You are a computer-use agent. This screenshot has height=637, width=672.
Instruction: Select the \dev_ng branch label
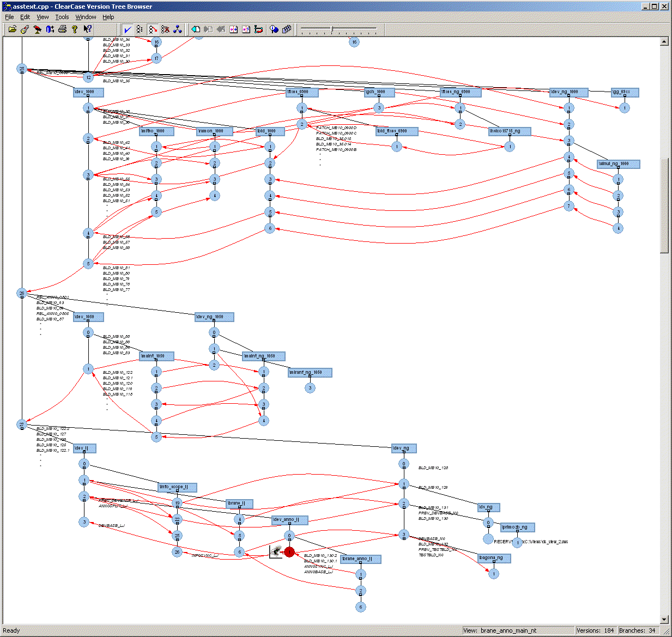pyautogui.click(x=404, y=448)
